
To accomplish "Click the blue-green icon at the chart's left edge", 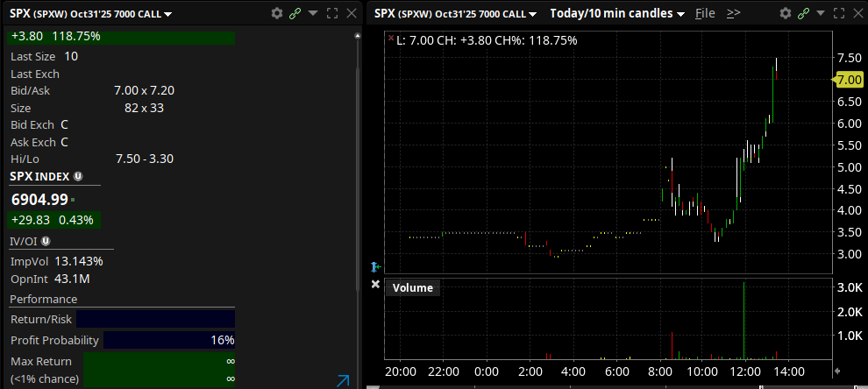I will coord(376,267).
